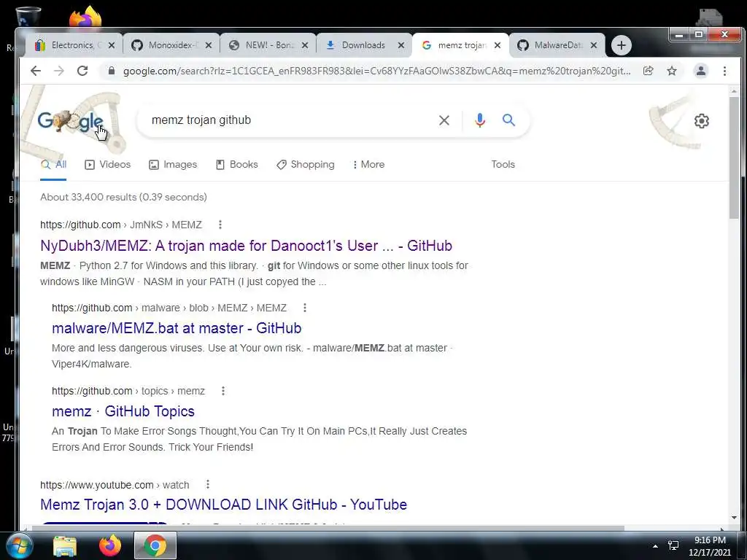Open the Chrome profile avatar

tap(701, 71)
